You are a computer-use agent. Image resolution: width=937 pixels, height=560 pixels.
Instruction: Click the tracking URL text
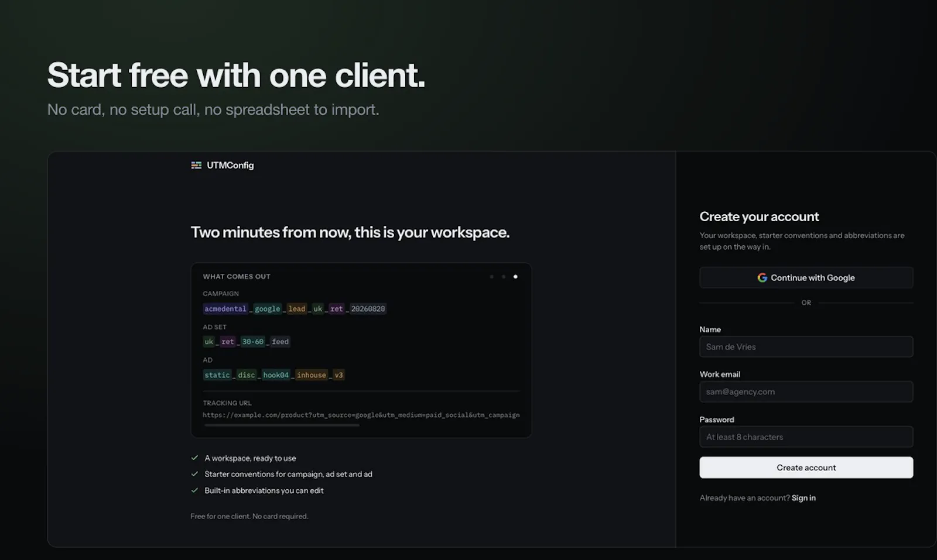click(361, 415)
